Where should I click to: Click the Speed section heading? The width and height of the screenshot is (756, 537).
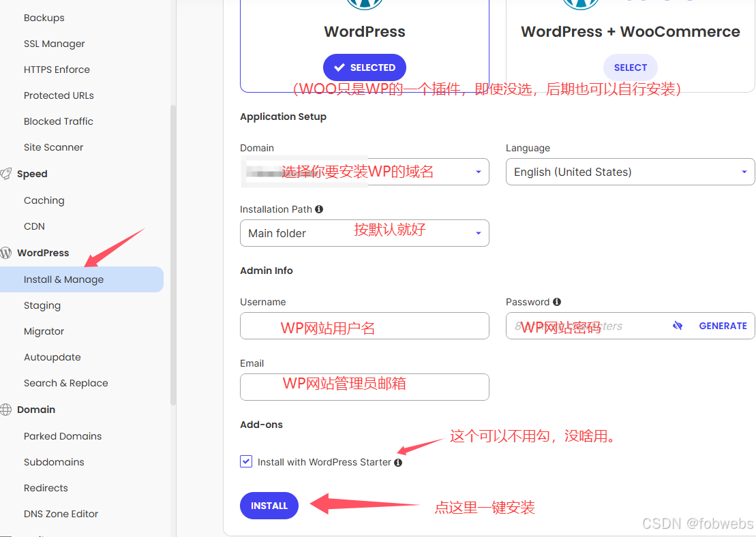pos(32,174)
